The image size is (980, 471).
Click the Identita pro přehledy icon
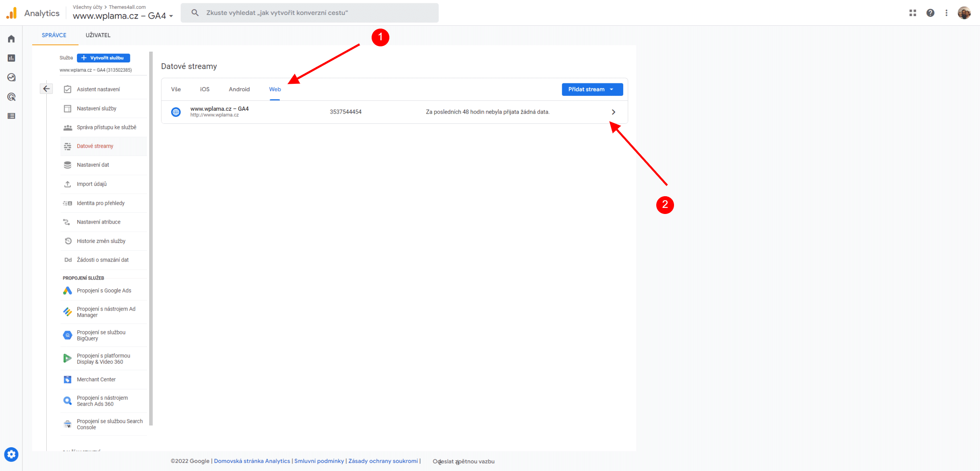(68, 203)
